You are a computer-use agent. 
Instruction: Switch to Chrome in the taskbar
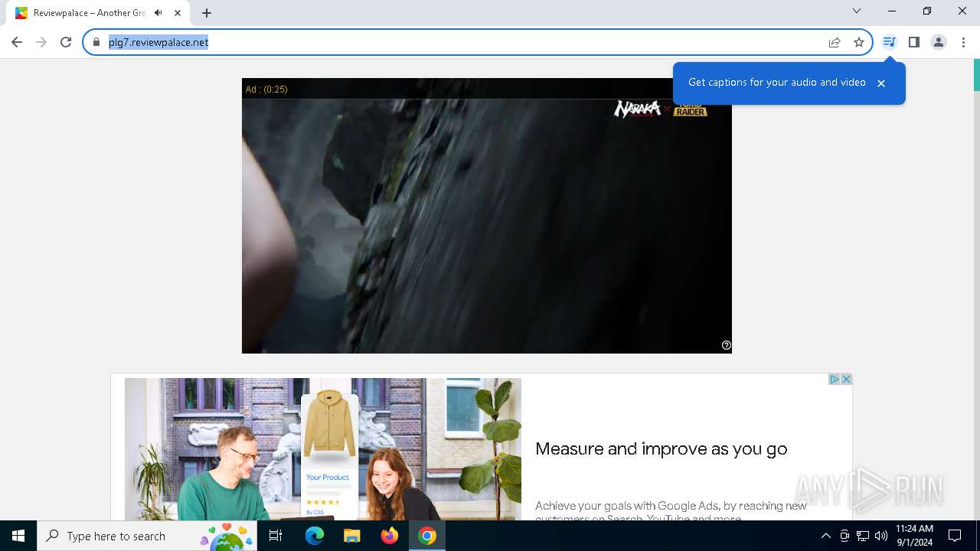point(426,536)
